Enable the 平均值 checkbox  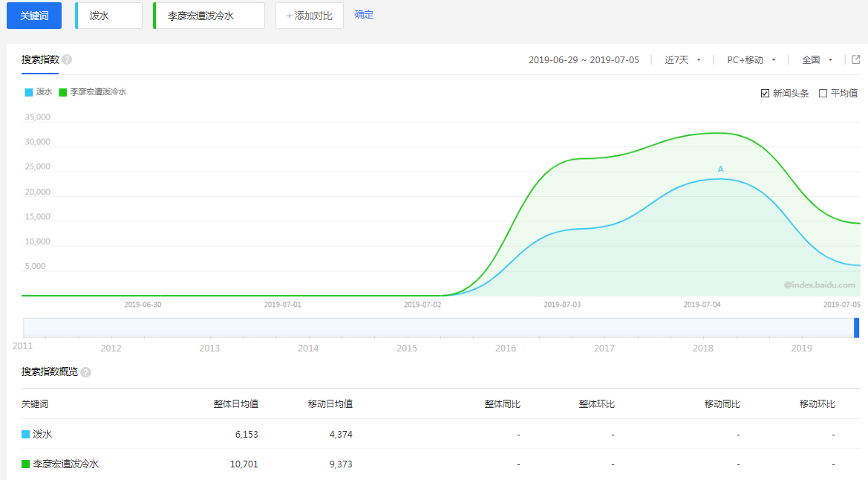click(823, 94)
